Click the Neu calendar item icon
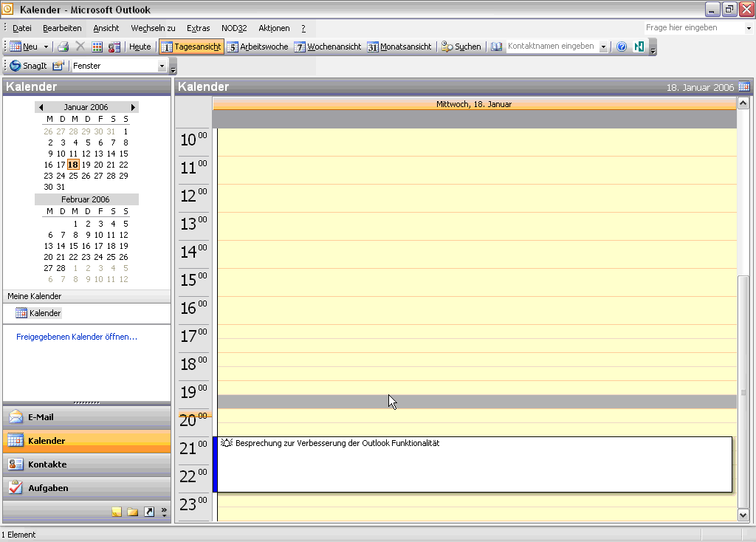The image size is (756, 542). (x=16, y=47)
